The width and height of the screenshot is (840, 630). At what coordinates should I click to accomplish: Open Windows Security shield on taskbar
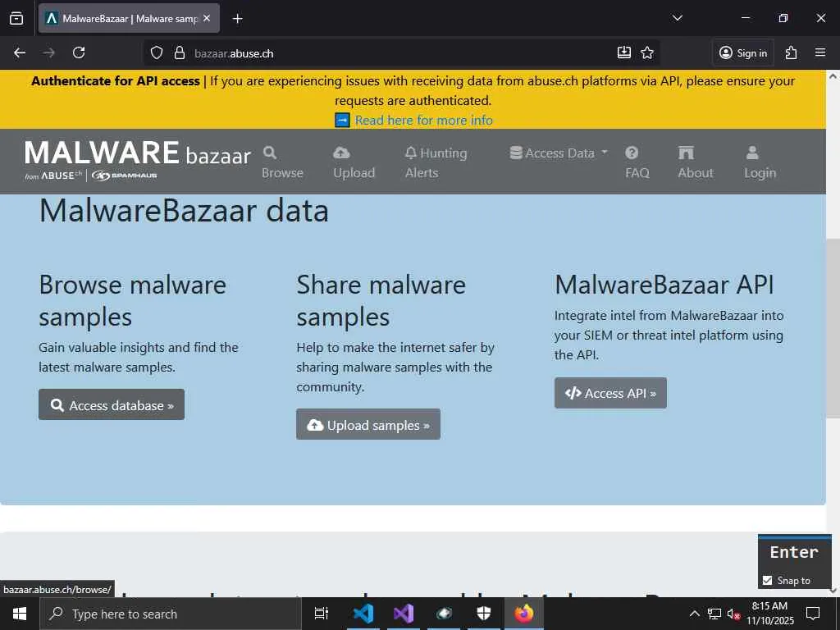click(484, 614)
